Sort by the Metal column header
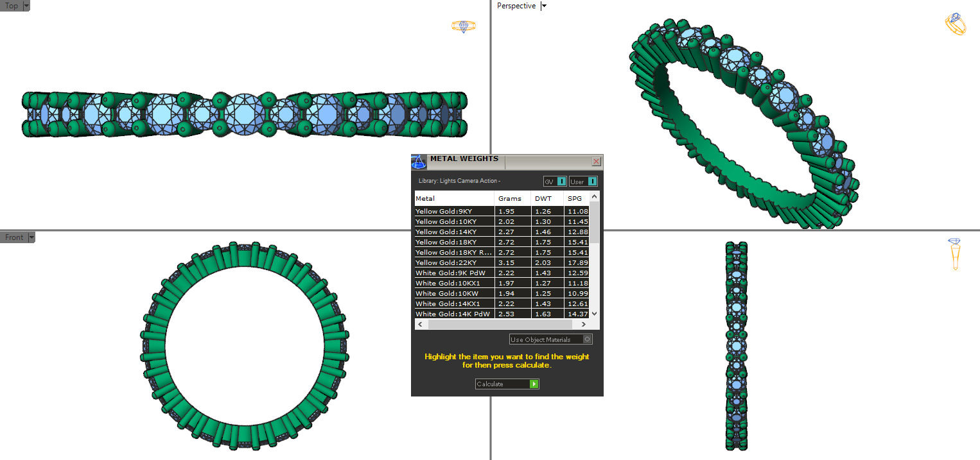Image resolution: width=980 pixels, height=460 pixels. pos(454,198)
